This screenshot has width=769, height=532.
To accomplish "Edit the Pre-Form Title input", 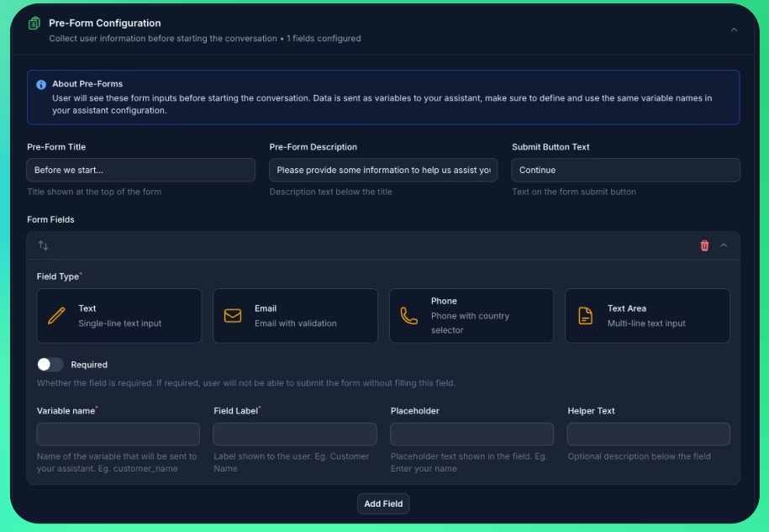I will (x=140, y=170).
